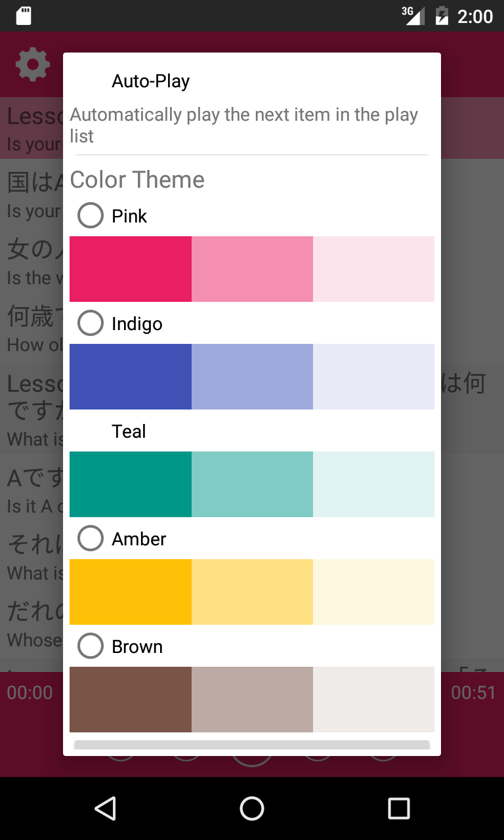Tap the Teal theme label
504x840 pixels.
(129, 431)
